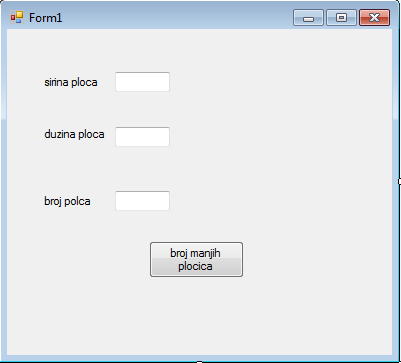The image size is (401, 363).
Task: Click empty title bar area beside Form1
Action: tap(177, 17)
